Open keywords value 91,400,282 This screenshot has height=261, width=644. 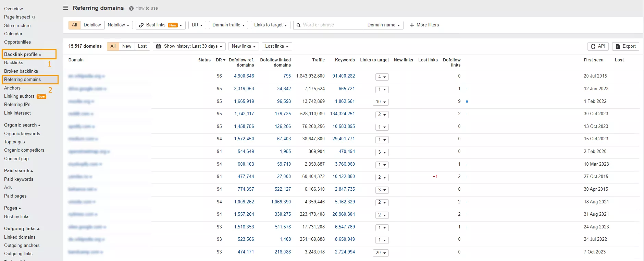pyautogui.click(x=344, y=76)
